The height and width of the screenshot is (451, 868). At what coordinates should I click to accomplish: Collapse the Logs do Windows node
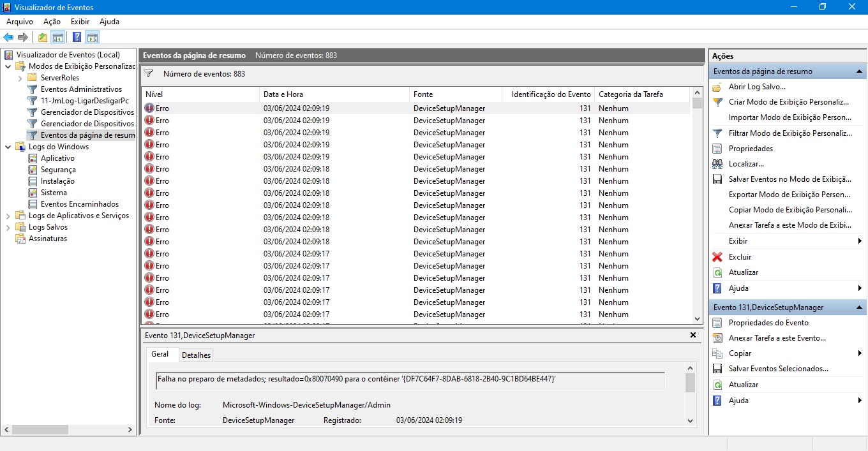pyautogui.click(x=8, y=147)
